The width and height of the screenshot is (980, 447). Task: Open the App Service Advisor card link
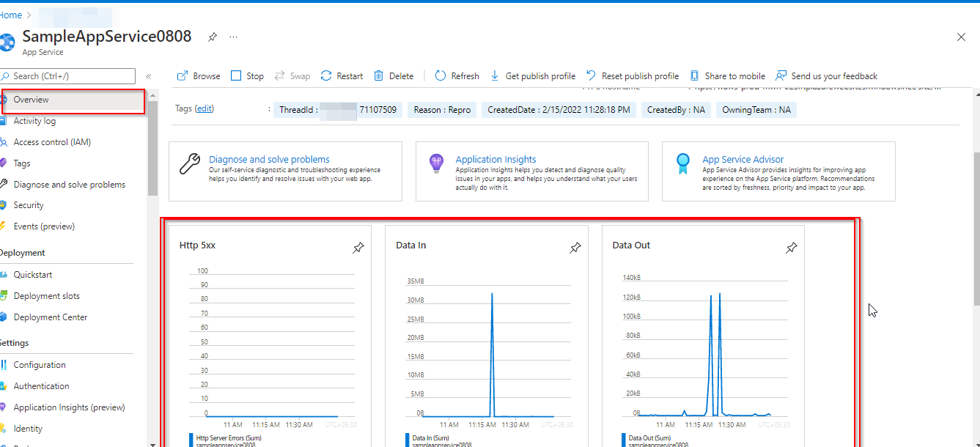(743, 159)
